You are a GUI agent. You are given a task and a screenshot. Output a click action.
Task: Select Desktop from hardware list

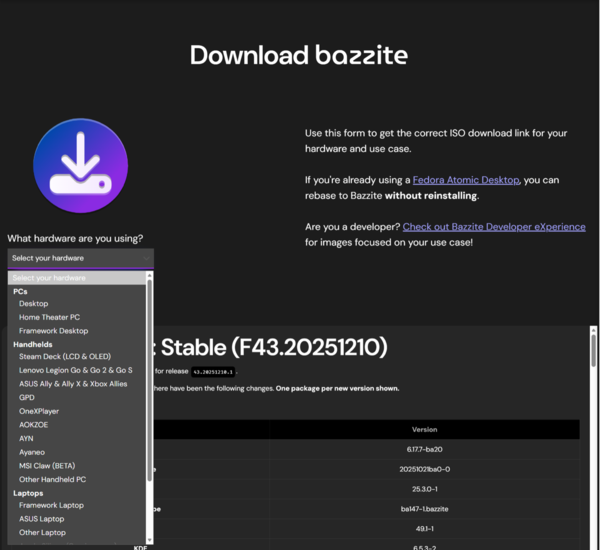pos(77,304)
